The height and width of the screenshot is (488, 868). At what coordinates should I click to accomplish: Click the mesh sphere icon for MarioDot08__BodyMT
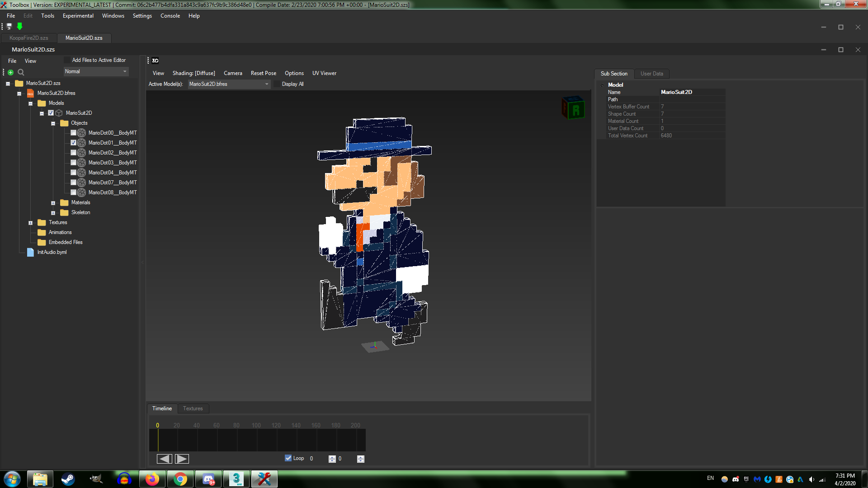pyautogui.click(x=81, y=192)
